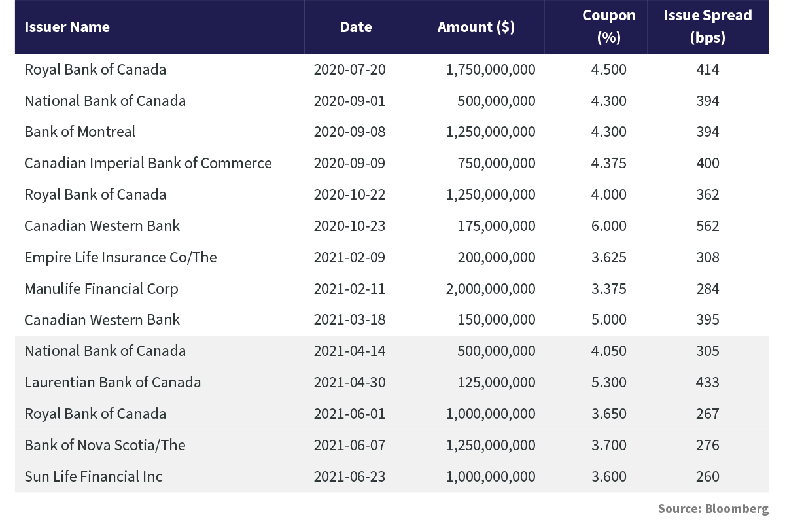Click the issue spread 362
This screenshot has height=532, width=785.
click(x=708, y=194)
